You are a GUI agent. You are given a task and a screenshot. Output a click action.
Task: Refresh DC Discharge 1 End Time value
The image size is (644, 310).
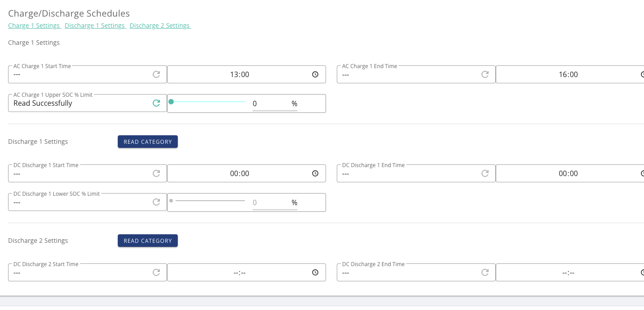485,173
